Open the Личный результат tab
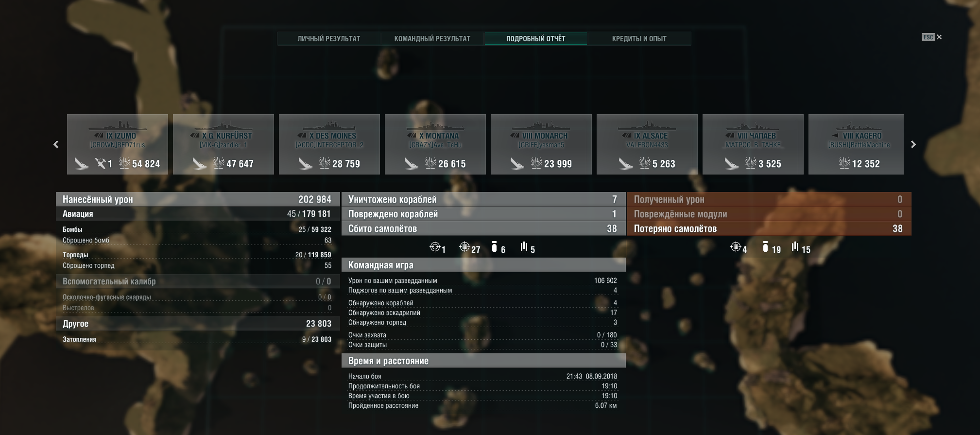Image resolution: width=980 pixels, height=435 pixels. (329, 38)
